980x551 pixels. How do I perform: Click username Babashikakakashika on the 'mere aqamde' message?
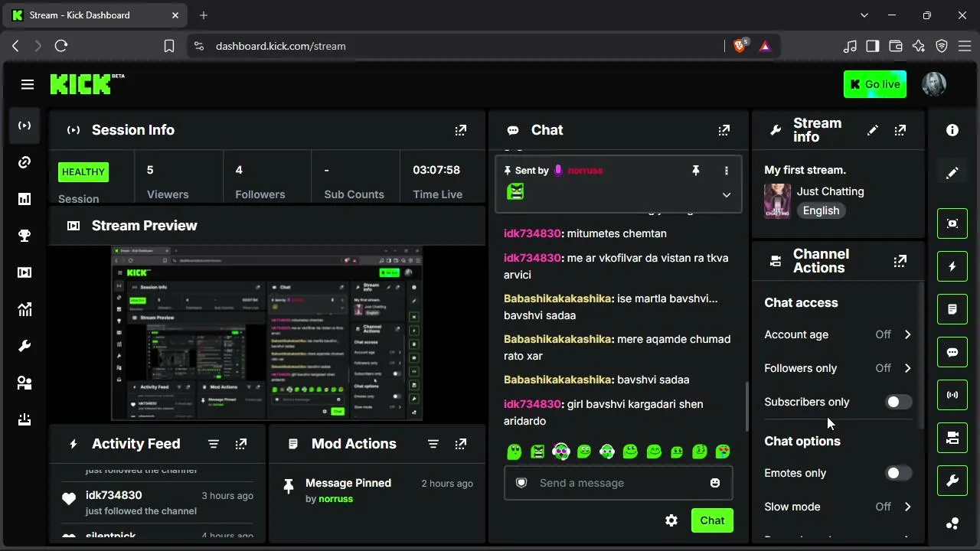pyautogui.click(x=558, y=339)
